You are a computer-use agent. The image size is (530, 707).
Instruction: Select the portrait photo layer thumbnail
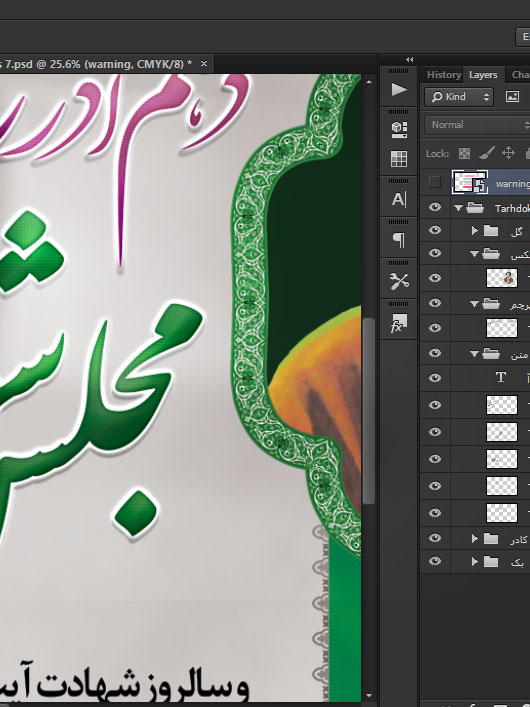coord(502,278)
